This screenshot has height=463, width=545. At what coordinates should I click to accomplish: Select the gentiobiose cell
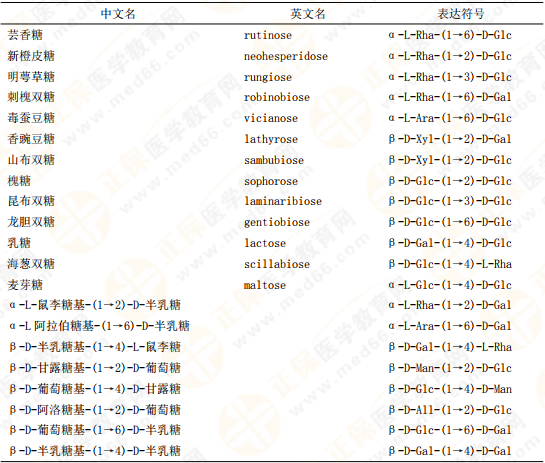point(277,222)
